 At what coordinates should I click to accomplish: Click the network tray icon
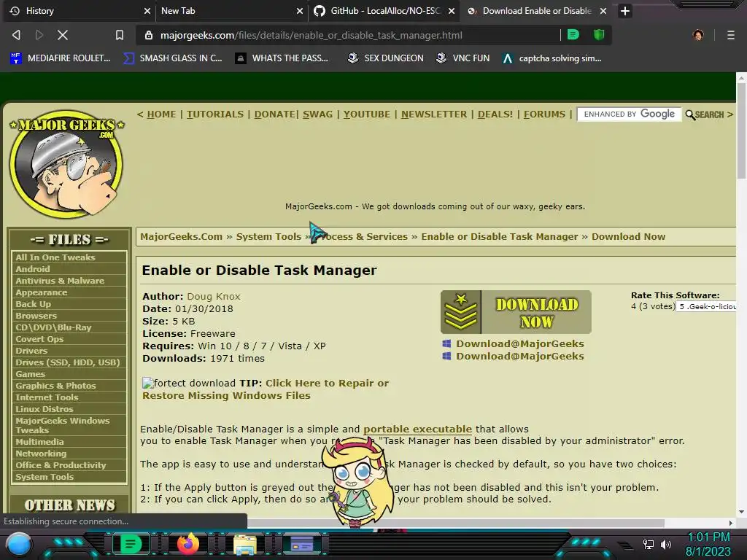(649, 544)
